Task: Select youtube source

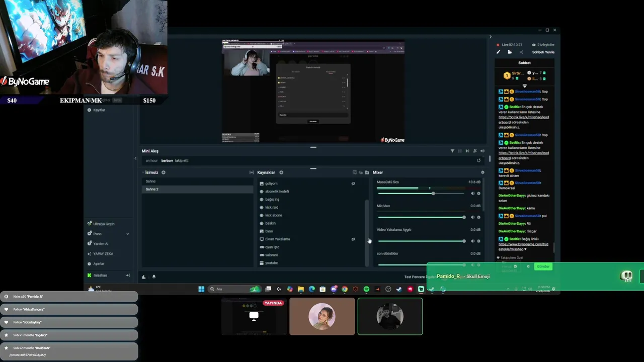Action: [271, 263]
